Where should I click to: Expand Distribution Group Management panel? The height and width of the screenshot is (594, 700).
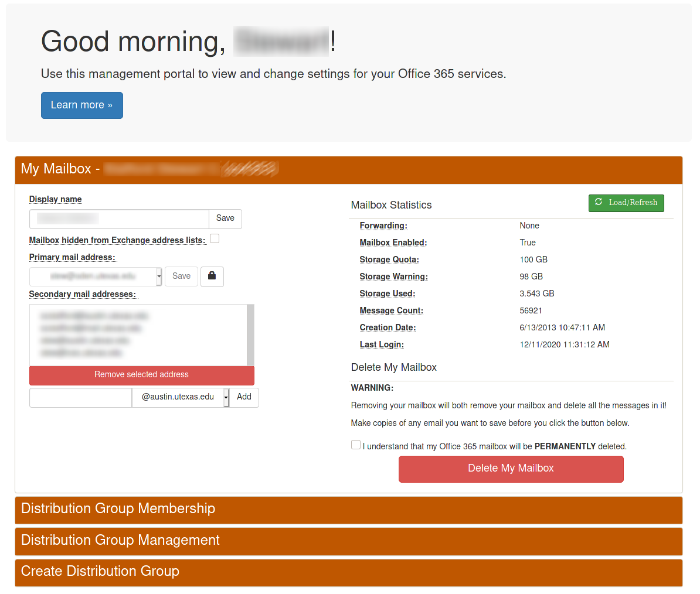coord(348,541)
